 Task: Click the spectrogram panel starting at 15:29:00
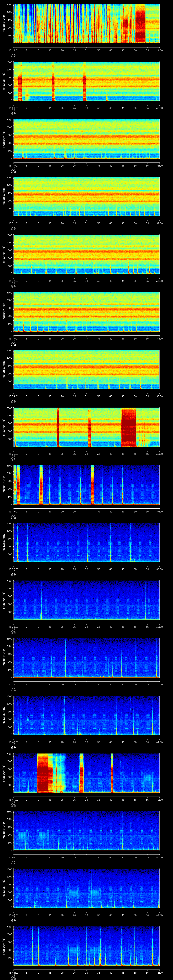pos(87,81)
